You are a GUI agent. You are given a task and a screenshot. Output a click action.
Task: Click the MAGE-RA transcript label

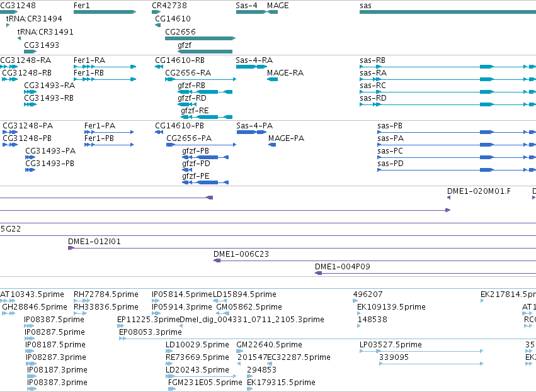click(x=285, y=73)
